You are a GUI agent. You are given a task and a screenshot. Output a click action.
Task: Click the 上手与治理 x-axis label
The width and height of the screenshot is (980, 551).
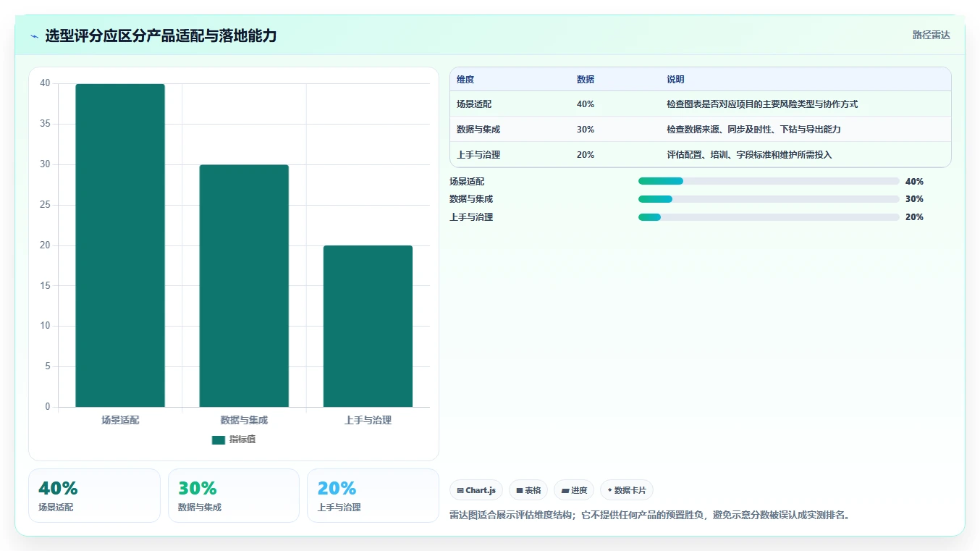pyautogui.click(x=368, y=420)
